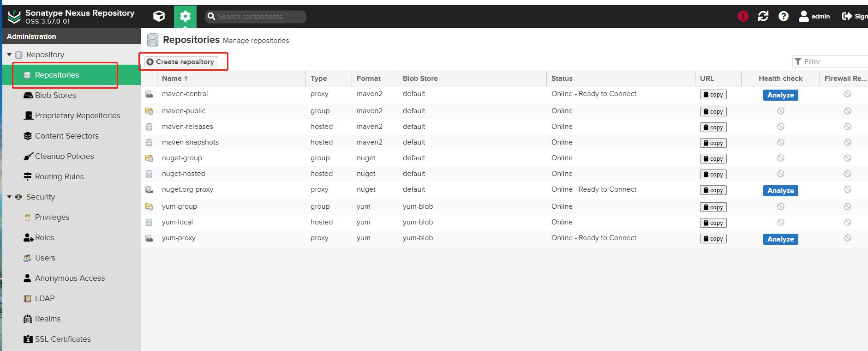868x351 pixels.
Task: Sort by the Type column header
Action: (x=329, y=79)
